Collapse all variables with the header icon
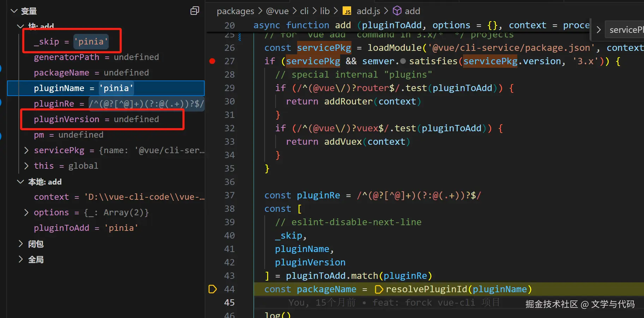 coord(195,11)
